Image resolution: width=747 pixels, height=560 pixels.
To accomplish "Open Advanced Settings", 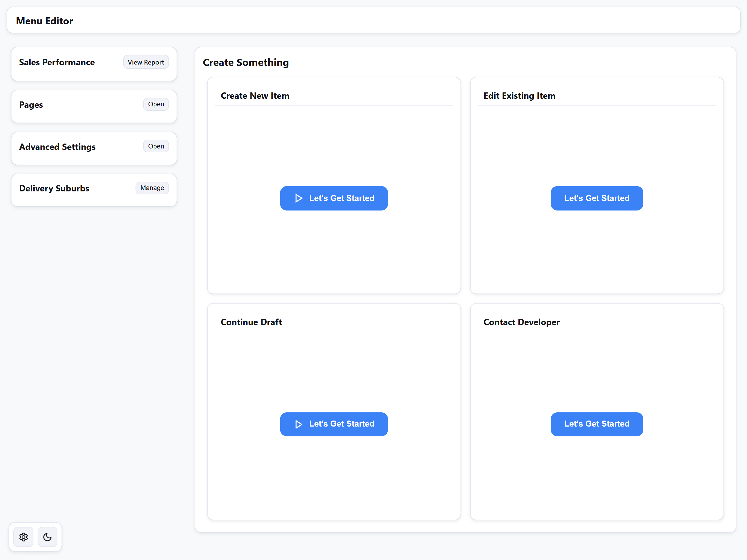I will [x=156, y=146].
